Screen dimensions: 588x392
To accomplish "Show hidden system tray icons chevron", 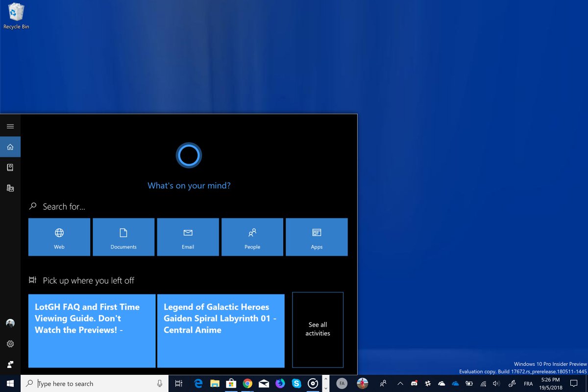I will [400, 384].
